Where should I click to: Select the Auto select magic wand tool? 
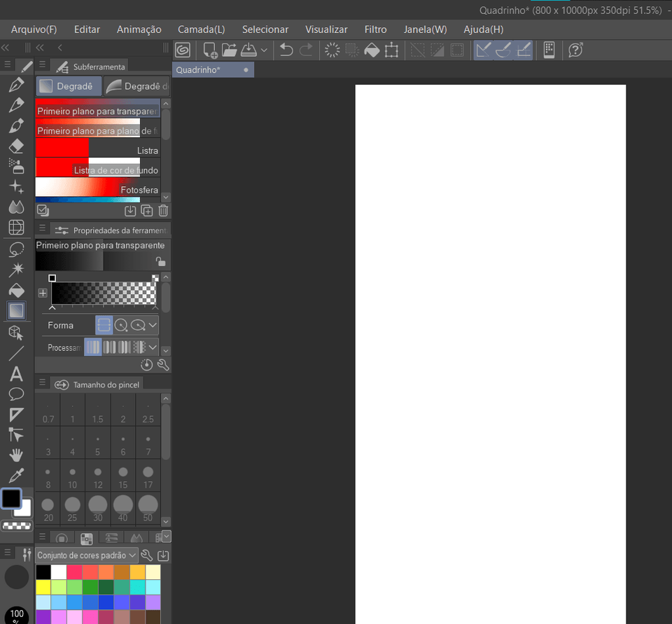(x=16, y=270)
